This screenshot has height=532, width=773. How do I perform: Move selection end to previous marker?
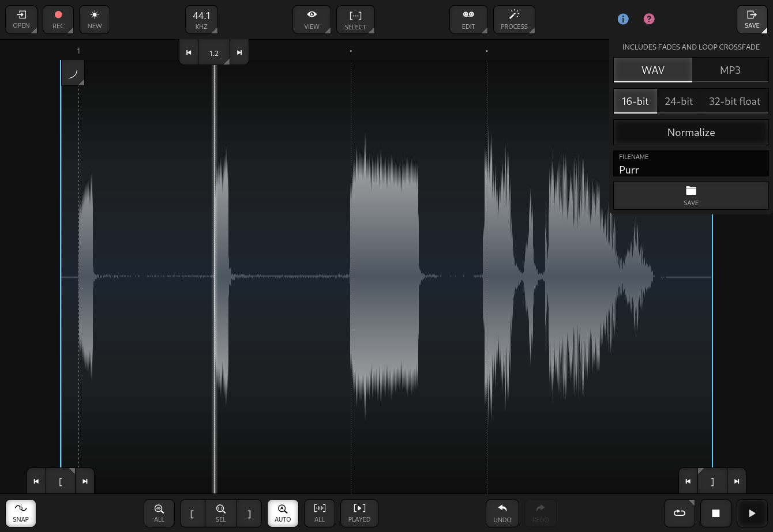(x=688, y=481)
